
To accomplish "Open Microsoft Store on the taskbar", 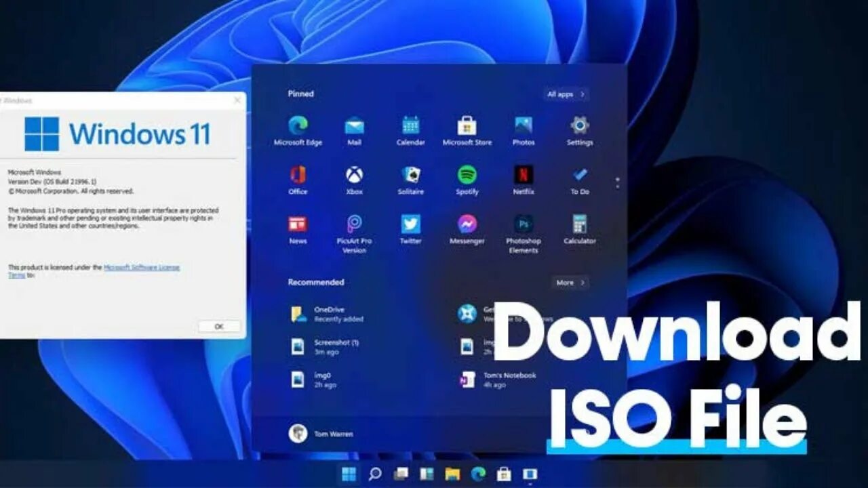I will 504,474.
